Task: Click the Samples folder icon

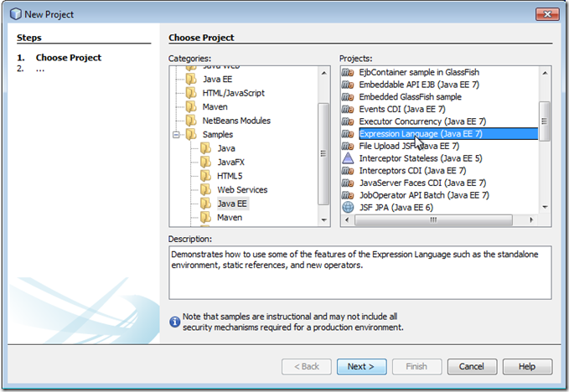Action: [x=191, y=134]
